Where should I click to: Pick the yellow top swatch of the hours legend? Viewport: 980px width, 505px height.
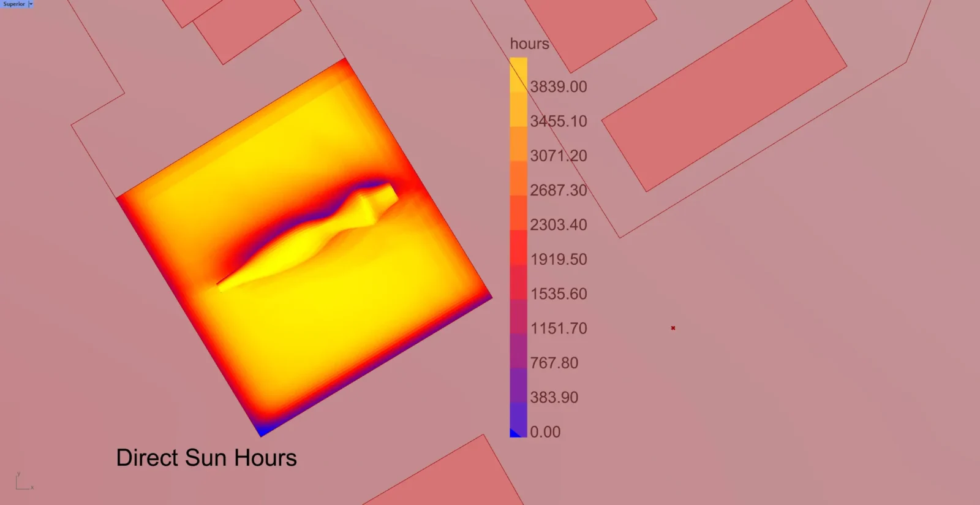tap(518, 75)
